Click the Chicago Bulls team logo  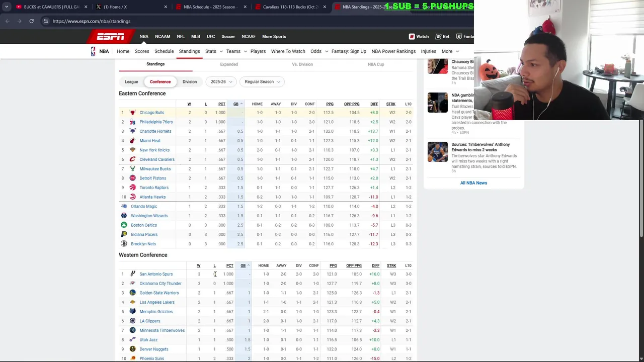[x=132, y=113]
